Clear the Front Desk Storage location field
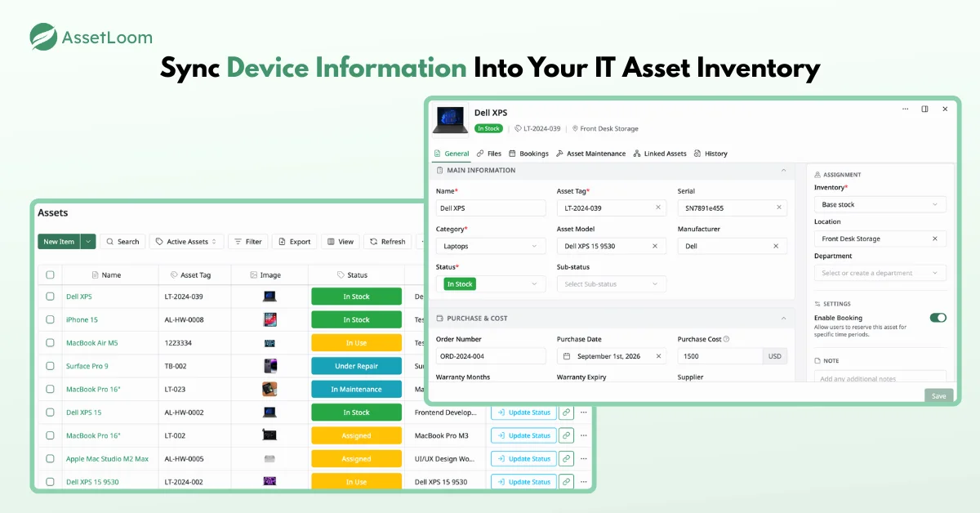Viewport: 980px width, 513px height. (x=935, y=239)
